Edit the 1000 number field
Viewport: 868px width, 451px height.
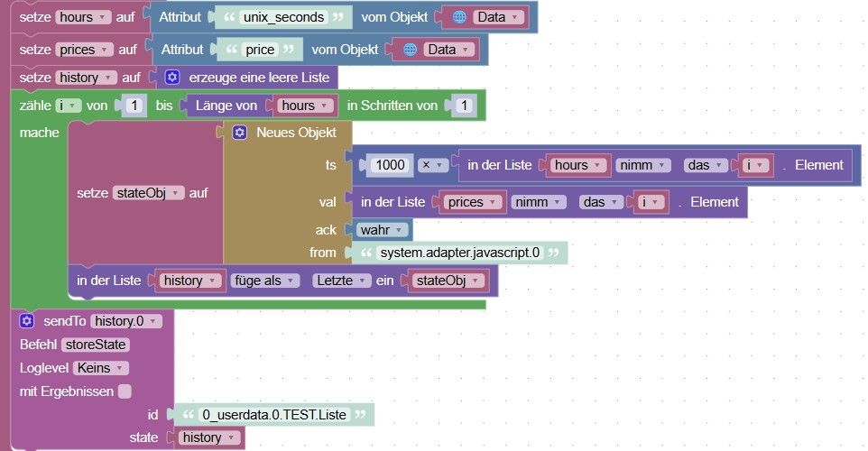click(x=391, y=165)
